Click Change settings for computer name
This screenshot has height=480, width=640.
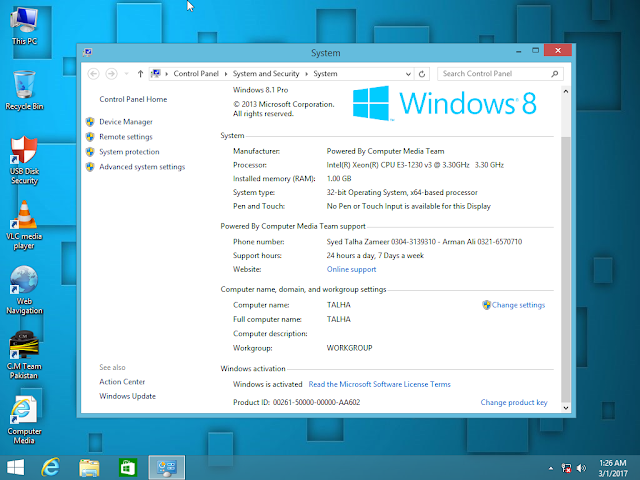click(x=518, y=305)
